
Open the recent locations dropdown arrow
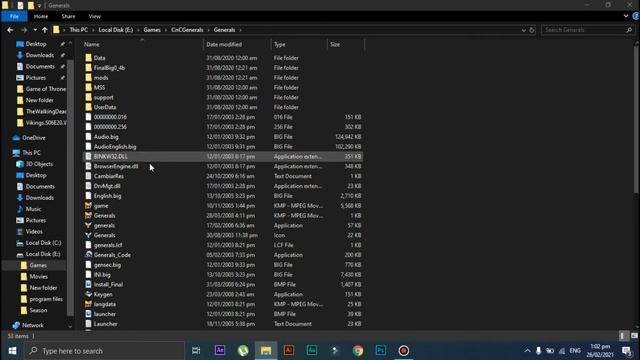pos(35,30)
